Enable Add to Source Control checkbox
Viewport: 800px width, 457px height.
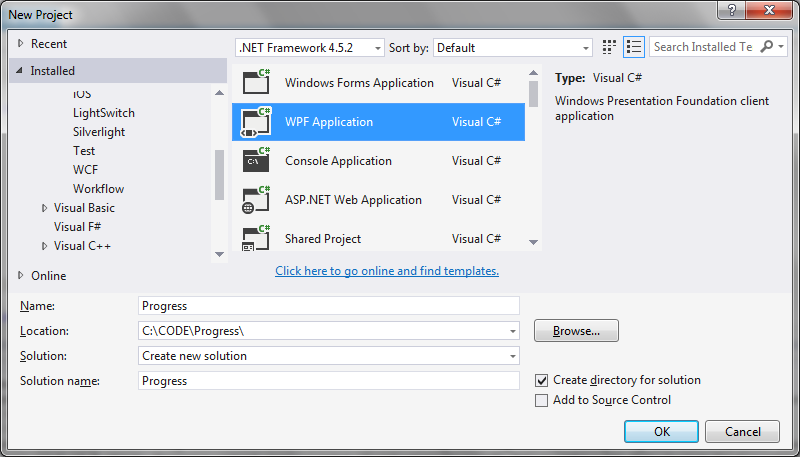tap(541, 400)
